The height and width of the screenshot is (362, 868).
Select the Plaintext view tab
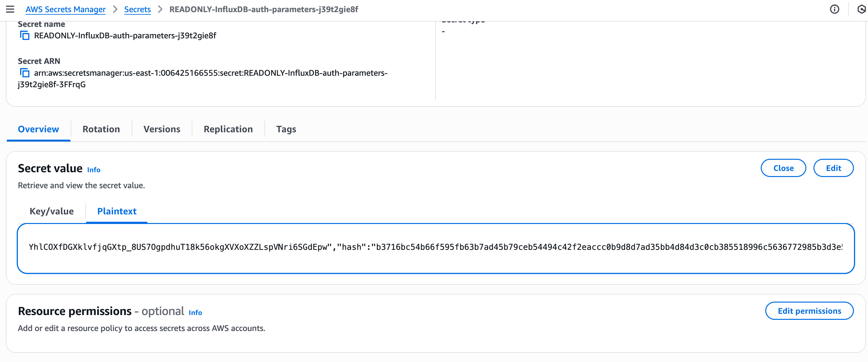[117, 211]
